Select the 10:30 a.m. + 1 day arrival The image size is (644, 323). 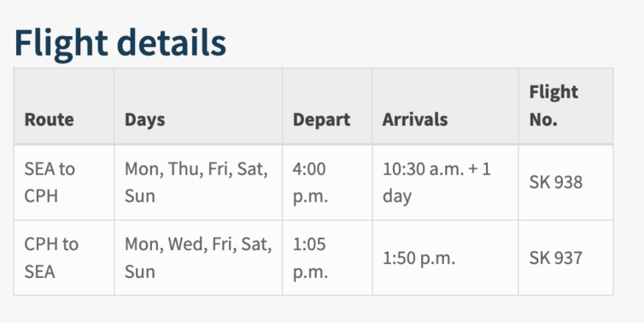coord(445,182)
